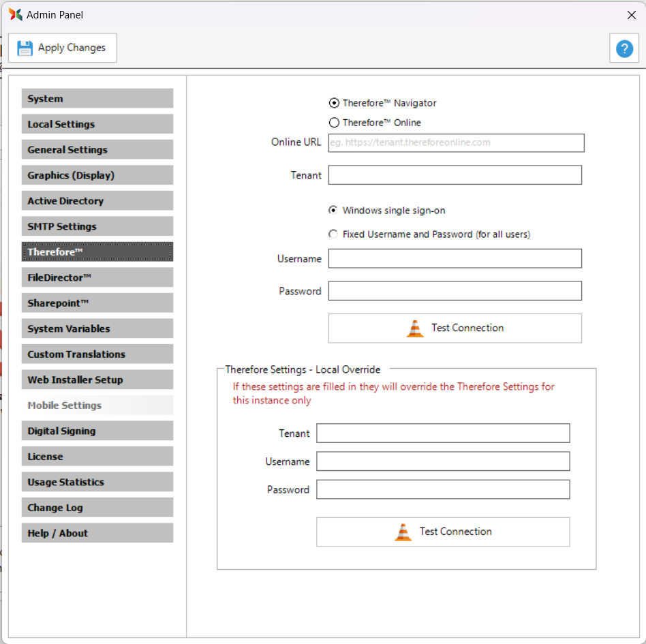This screenshot has height=644, width=646.
Task: Select Therefore™ Navigator radio option
Action: click(x=334, y=103)
